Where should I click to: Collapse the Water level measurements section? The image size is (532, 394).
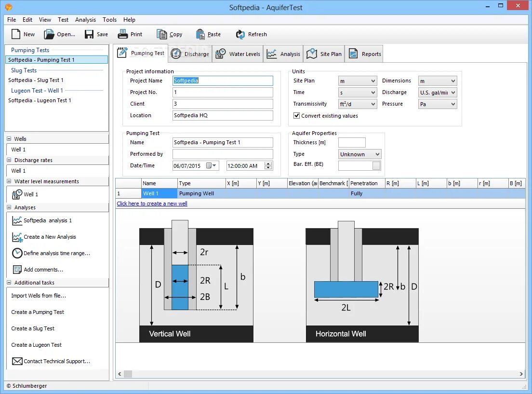click(9, 181)
